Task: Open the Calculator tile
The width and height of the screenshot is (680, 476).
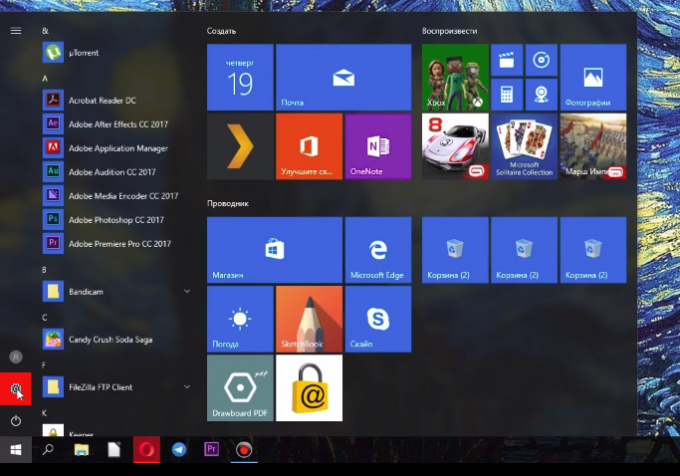Action: tap(507, 94)
